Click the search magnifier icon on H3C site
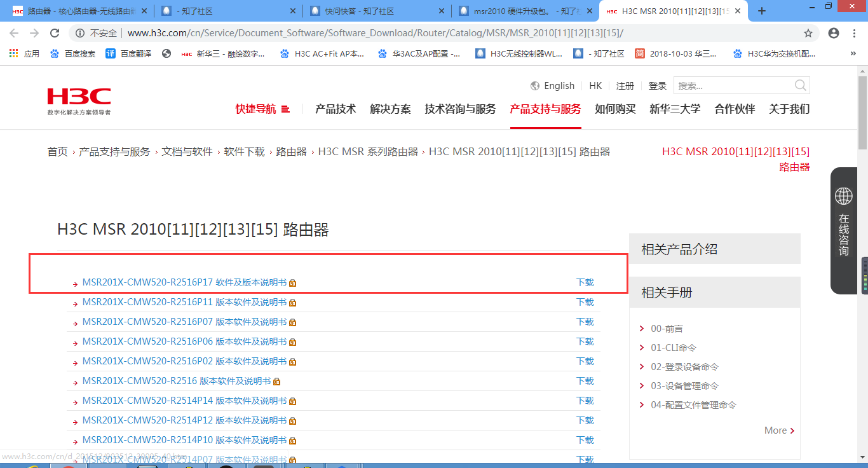The width and height of the screenshot is (868, 468). (801, 85)
